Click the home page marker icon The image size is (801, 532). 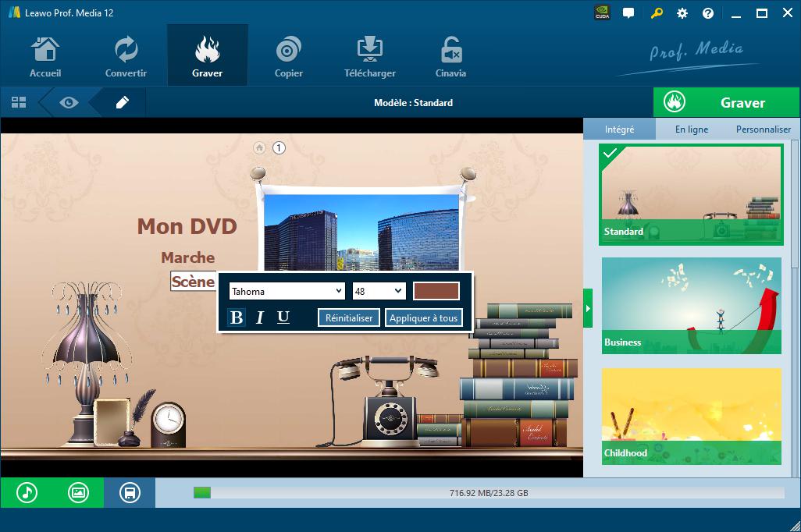tap(259, 148)
